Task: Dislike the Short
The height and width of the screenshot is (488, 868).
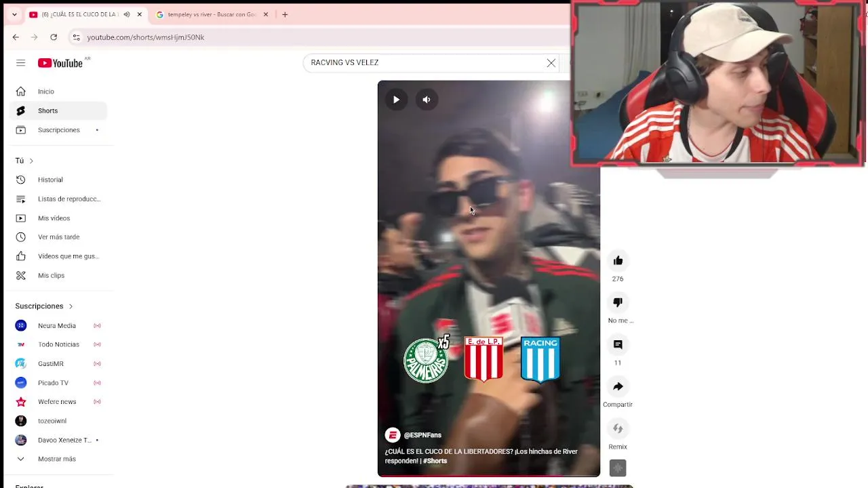Action: tap(618, 302)
